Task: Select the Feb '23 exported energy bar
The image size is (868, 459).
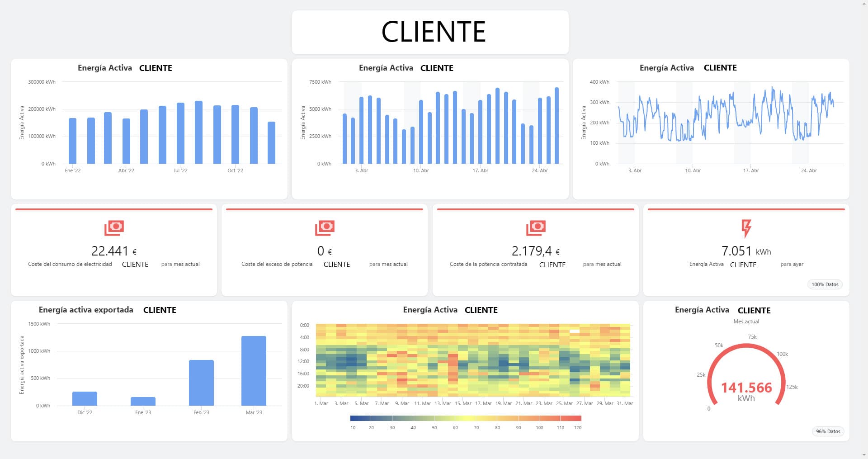Action: tap(201, 383)
